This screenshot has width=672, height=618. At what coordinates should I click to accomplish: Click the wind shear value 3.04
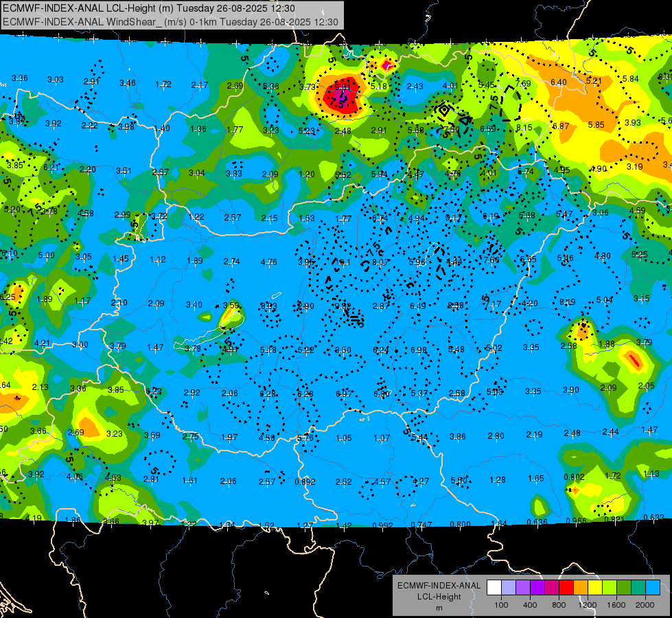coord(197,173)
